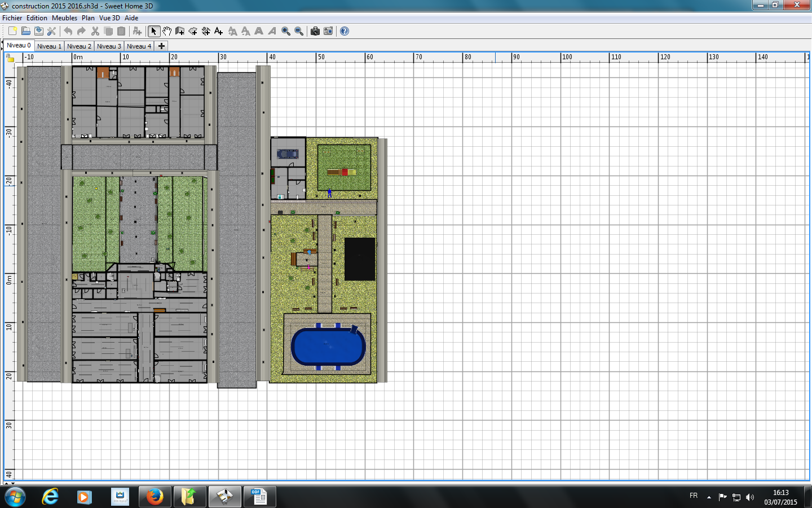This screenshot has width=812, height=508.
Task: Open an existing home file
Action: coord(25,31)
